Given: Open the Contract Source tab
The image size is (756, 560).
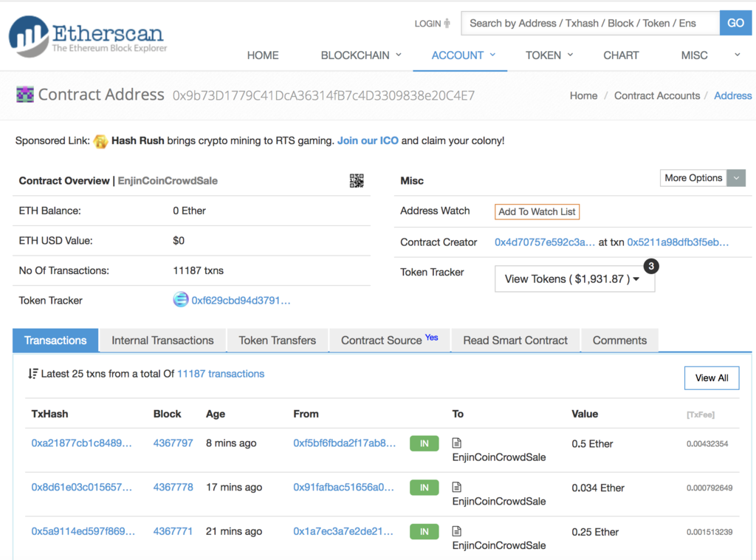Looking at the screenshot, I should point(390,340).
